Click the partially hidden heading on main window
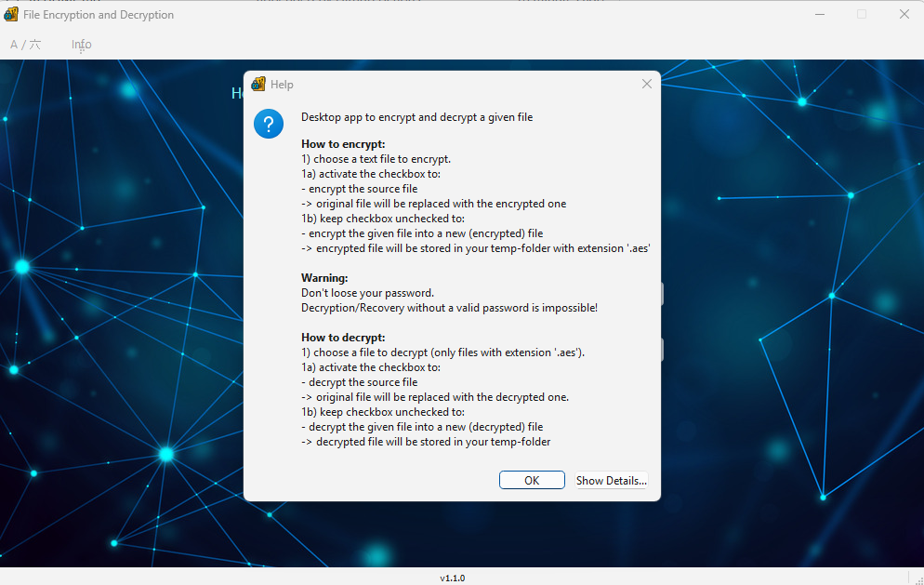924x585 pixels. pyautogui.click(x=235, y=93)
